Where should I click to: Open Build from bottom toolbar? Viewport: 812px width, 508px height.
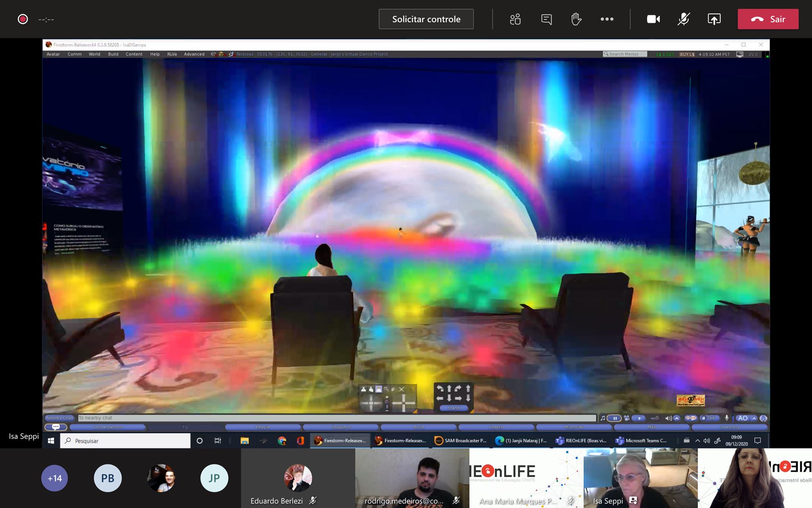click(x=419, y=427)
